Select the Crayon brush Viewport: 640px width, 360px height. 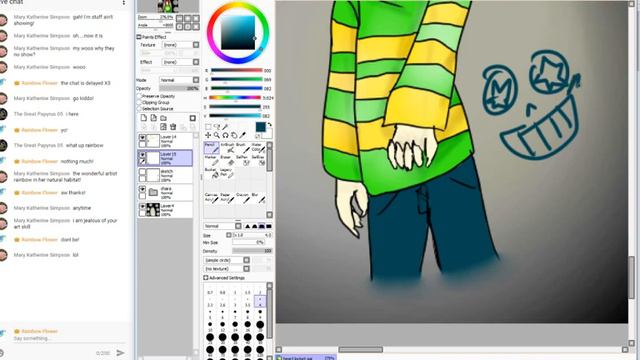(x=243, y=198)
